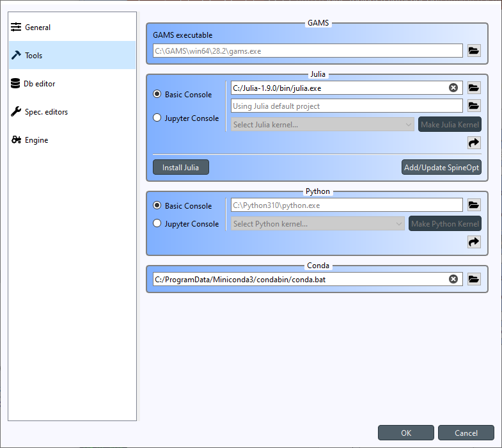Browse for GAMS executable folder icon
This screenshot has width=502, height=448.
click(x=474, y=51)
